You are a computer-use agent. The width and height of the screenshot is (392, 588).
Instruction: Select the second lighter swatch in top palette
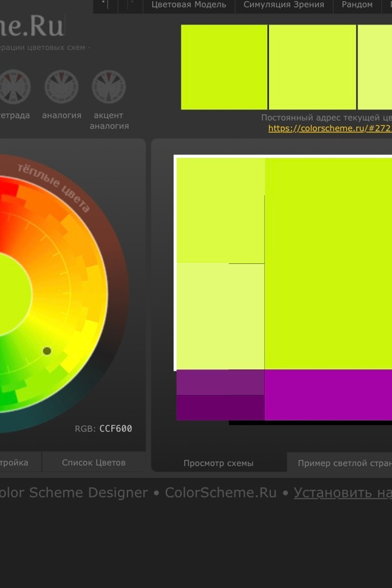[x=312, y=67]
